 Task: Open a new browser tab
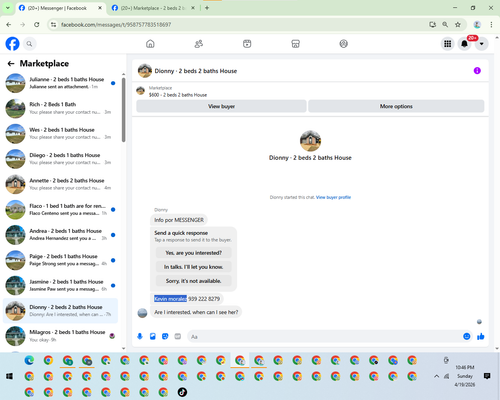pos(207,8)
